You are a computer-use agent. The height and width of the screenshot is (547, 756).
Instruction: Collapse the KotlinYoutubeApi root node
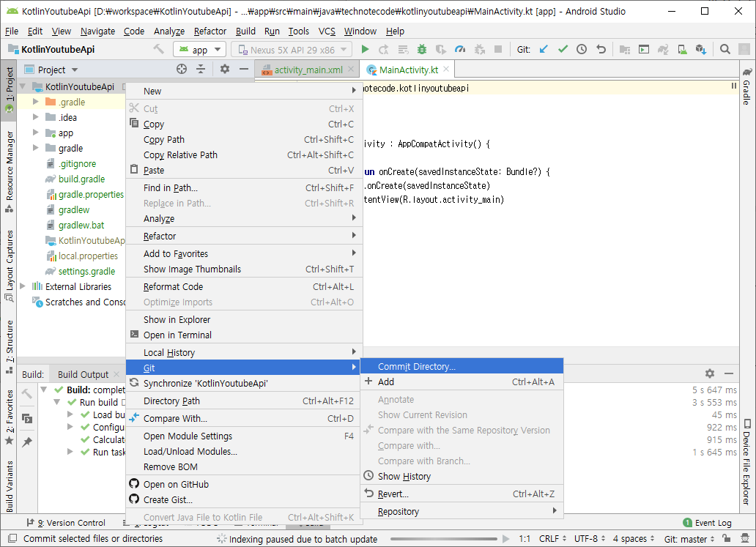pyautogui.click(x=22, y=86)
